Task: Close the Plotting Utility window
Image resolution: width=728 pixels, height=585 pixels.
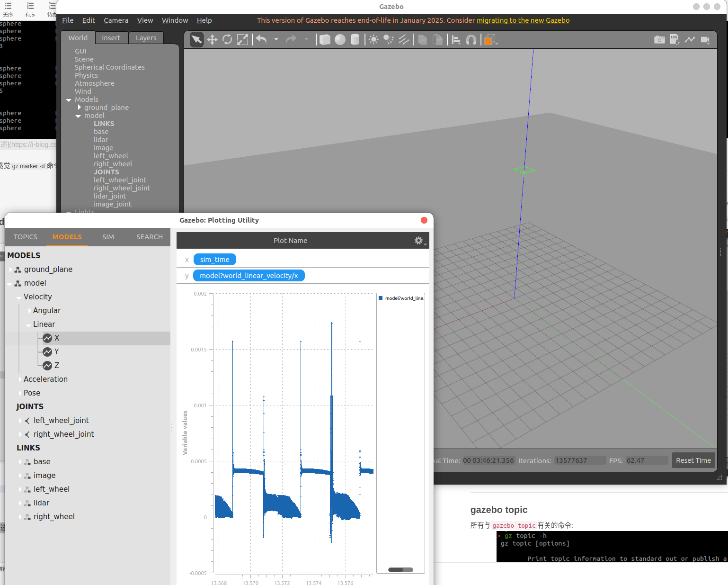Action: 424,220
